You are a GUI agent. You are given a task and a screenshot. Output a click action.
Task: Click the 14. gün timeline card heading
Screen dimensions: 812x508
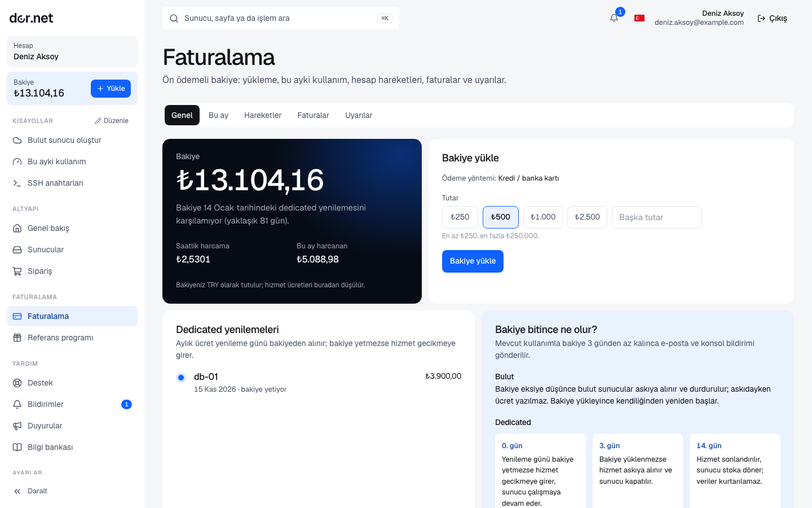(x=709, y=446)
